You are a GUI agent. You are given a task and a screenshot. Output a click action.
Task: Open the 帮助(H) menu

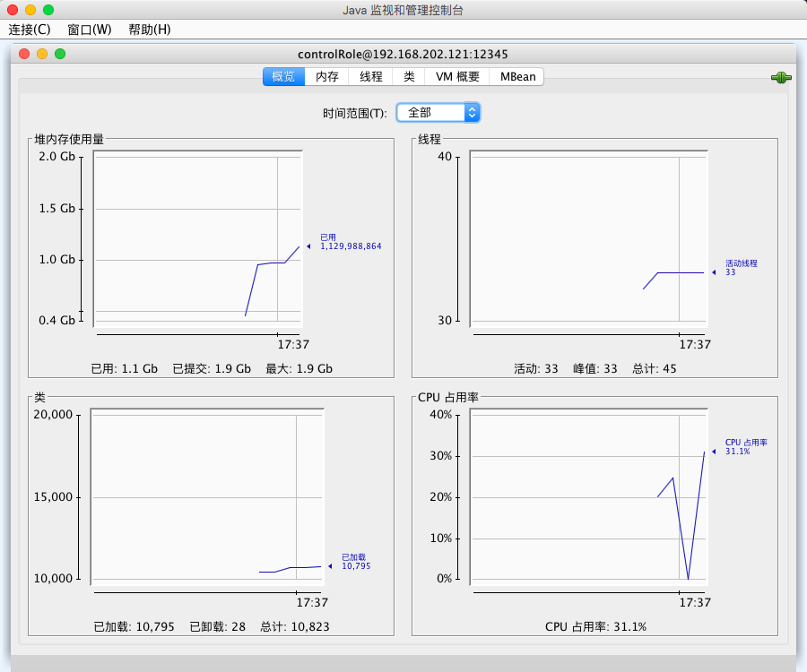coord(150,30)
